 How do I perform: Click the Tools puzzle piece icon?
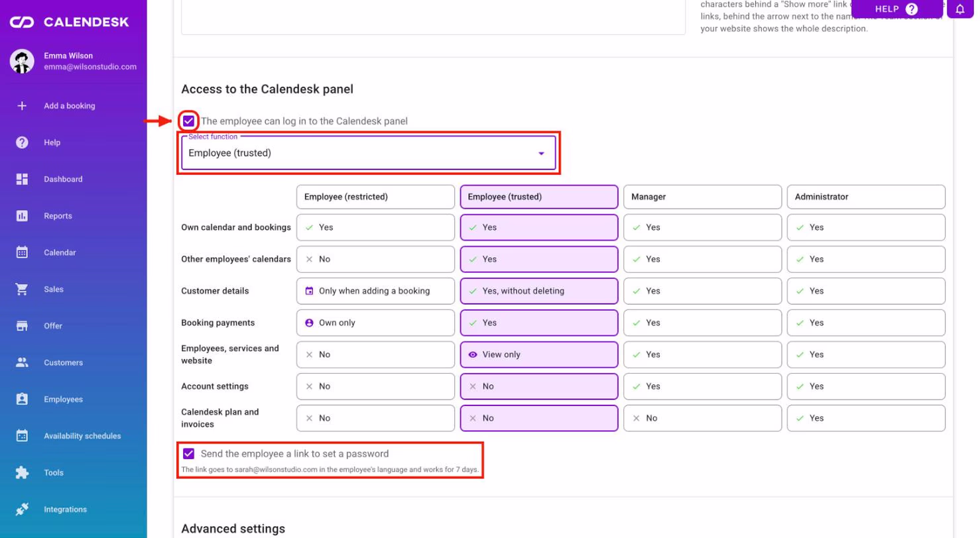click(22, 473)
